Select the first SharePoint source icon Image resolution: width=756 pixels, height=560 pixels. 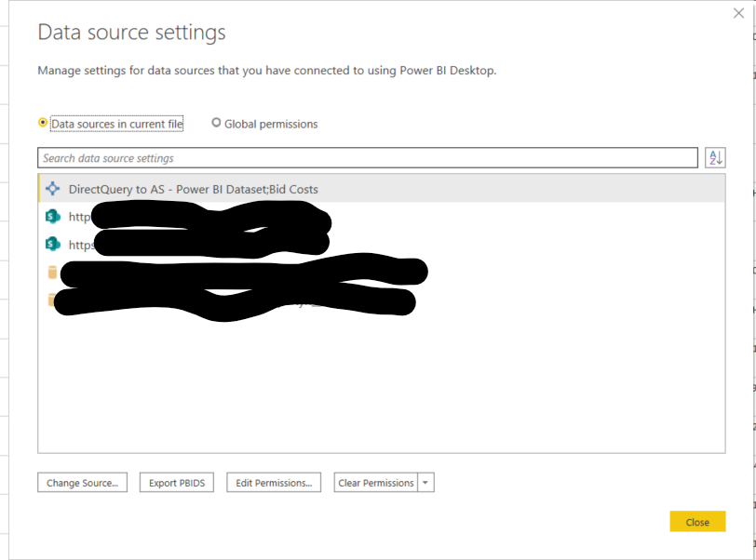click(x=52, y=217)
